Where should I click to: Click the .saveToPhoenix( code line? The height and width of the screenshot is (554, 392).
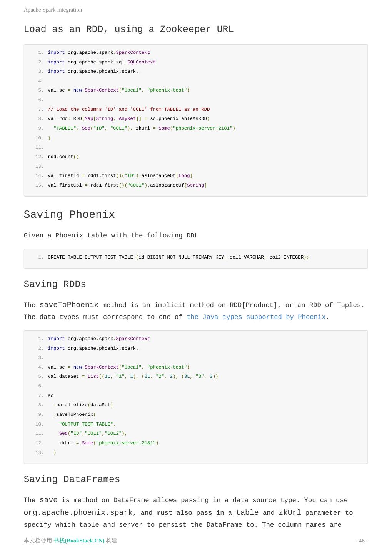75,414
